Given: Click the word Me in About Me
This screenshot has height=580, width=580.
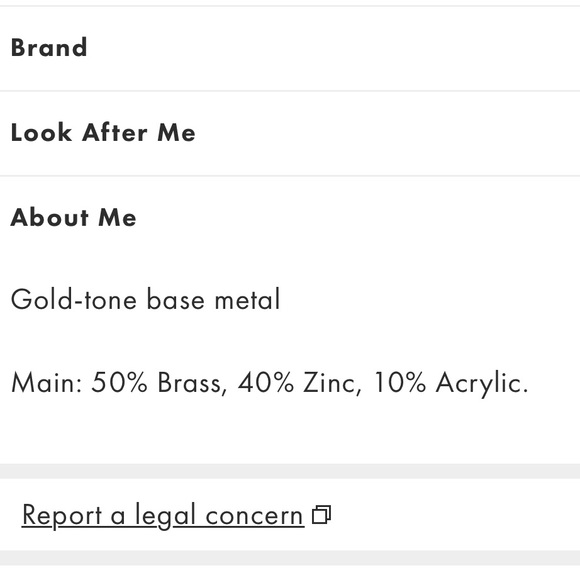Looking at the screenshot, I should (x=118, y=218).
